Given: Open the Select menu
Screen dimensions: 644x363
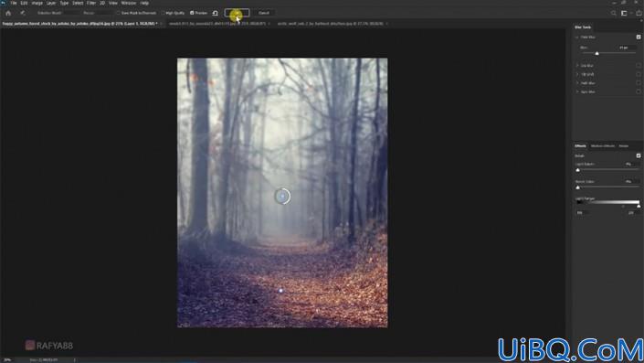Looking at the screenshot, I should click(78, 3).
